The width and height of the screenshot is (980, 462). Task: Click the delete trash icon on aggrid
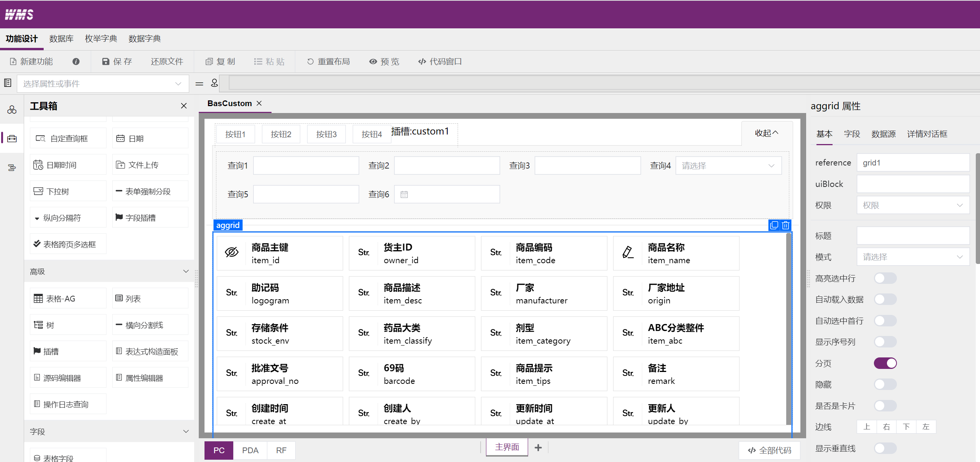pos(785,225)
